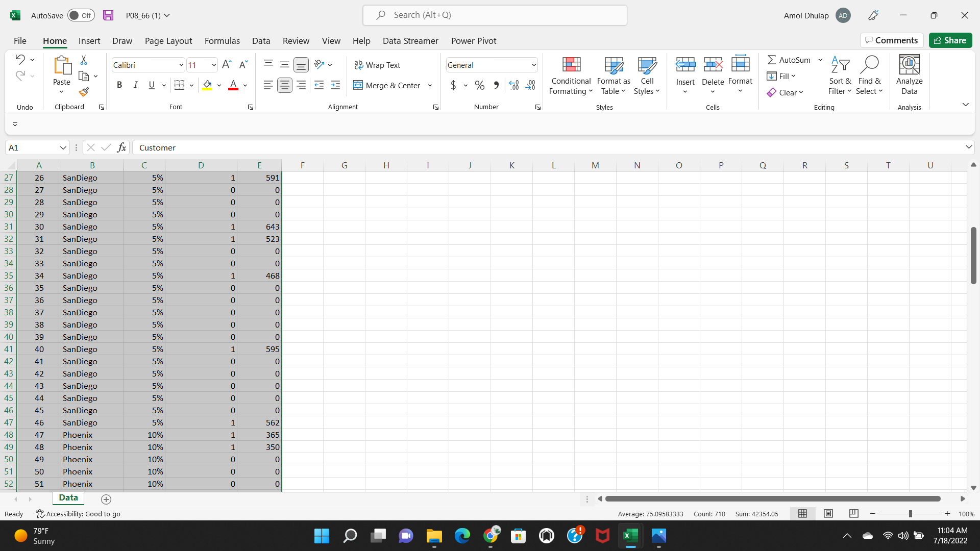Open the General number format dropdown
980x551 pixels.
[534, 65]
